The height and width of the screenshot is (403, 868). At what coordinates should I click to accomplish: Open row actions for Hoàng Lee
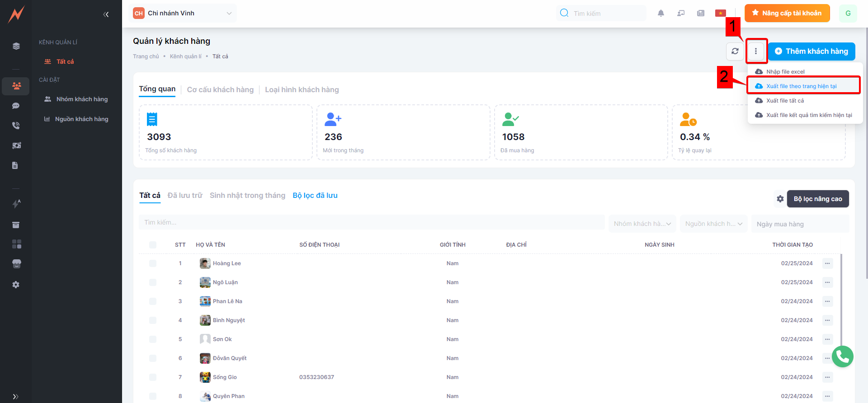[827, 263]
